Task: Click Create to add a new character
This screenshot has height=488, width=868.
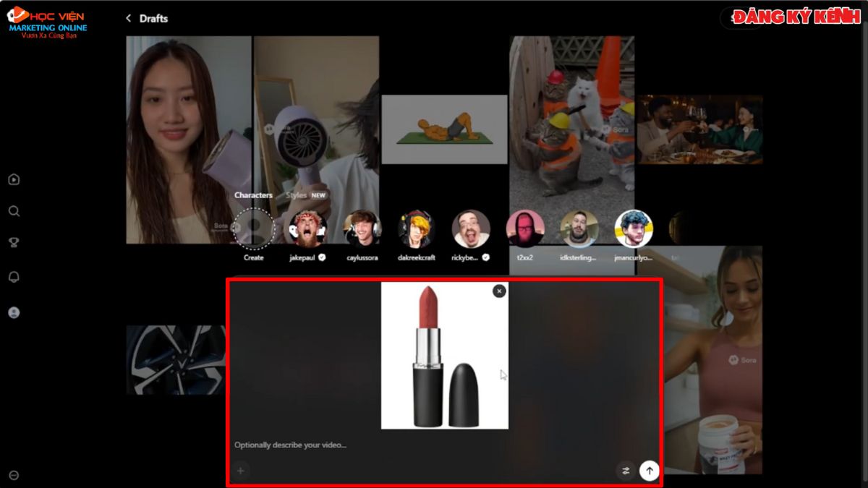Action: (253, 230)
